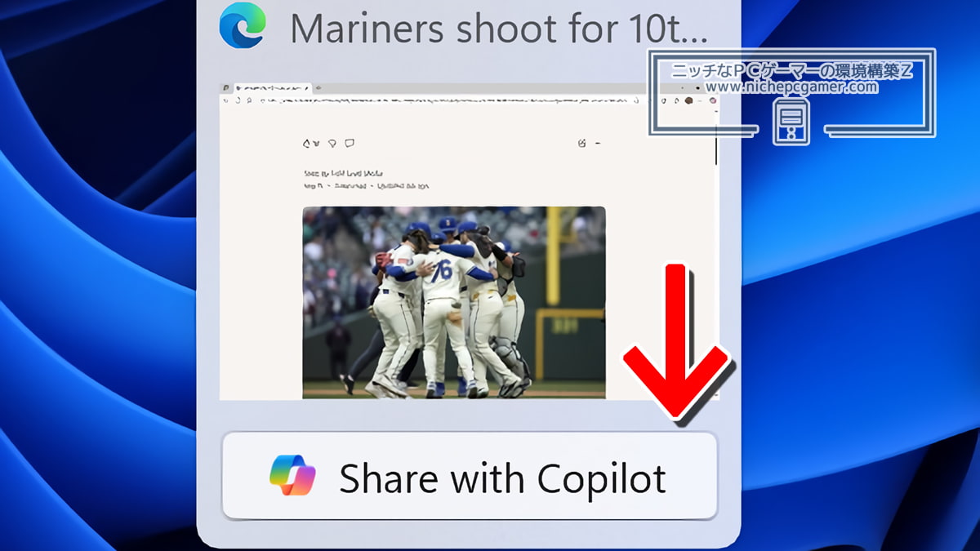Click the comment bubble icon on the article
This screenshot has width=980, height=551.
349,143
